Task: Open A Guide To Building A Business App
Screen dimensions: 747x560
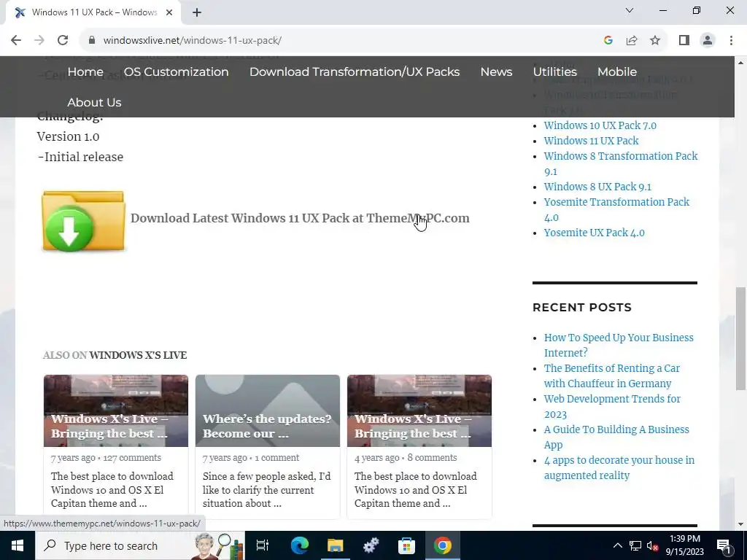Action: pos(616,437)
